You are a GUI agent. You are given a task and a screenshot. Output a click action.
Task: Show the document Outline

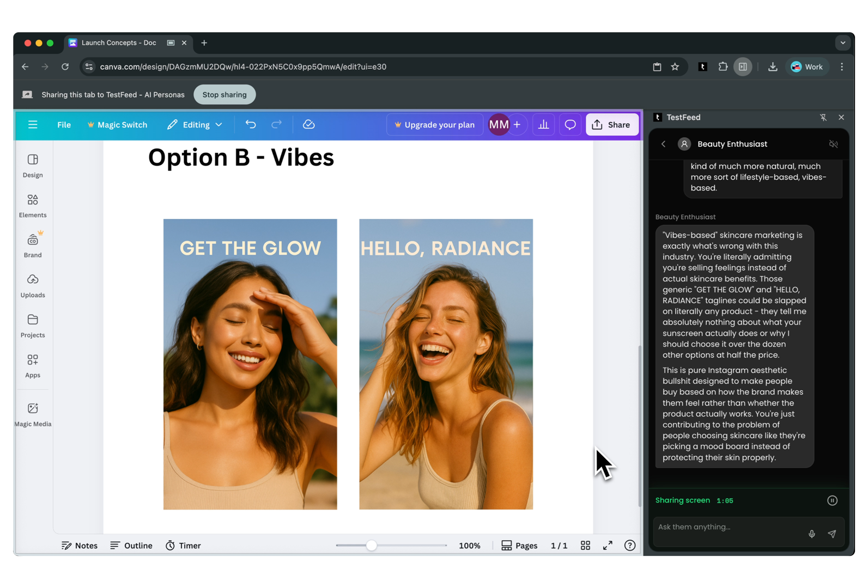tap(131, 546)
